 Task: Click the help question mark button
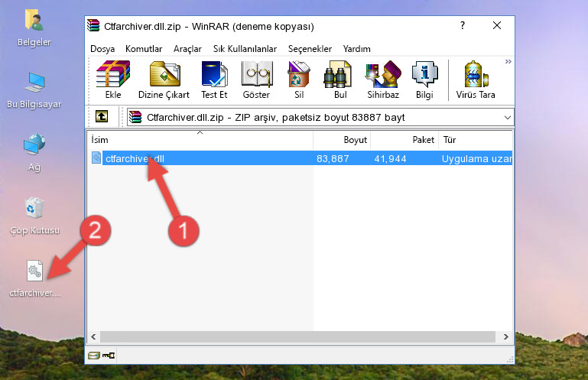click(463, 25)
